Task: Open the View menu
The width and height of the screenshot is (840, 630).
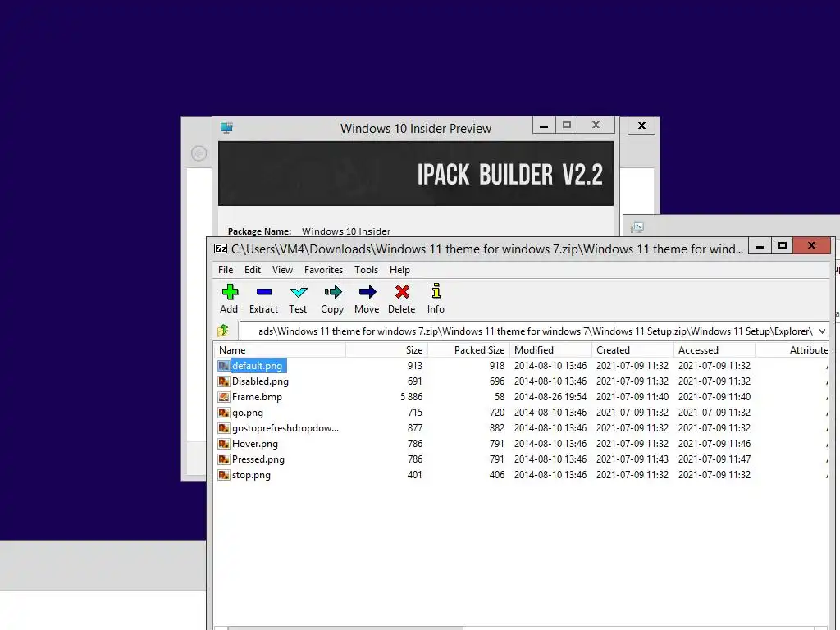Action: [x=282, y=269]
